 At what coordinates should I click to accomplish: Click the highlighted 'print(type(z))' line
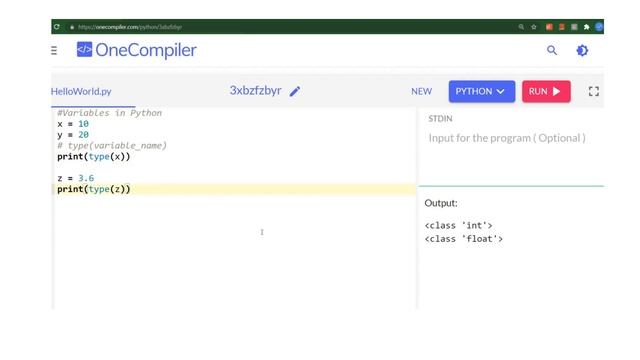(x=93, y=189)
